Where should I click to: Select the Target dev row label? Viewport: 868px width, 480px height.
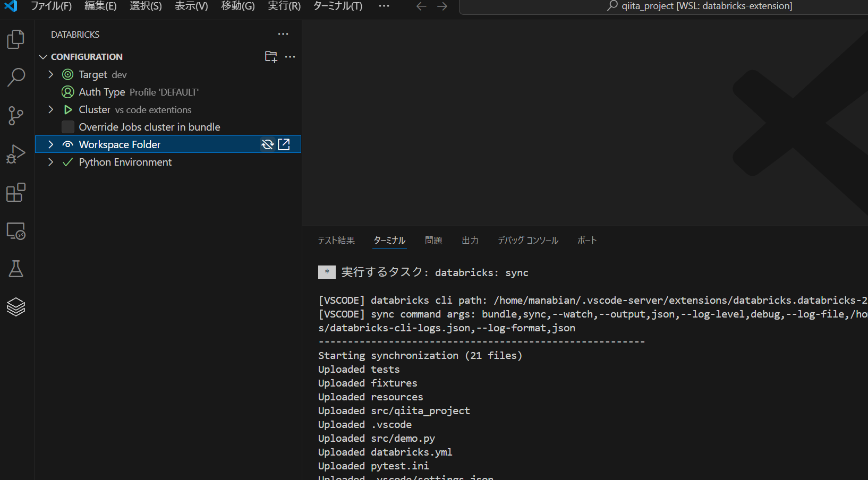pyautogui.click(x=103, y=74)
